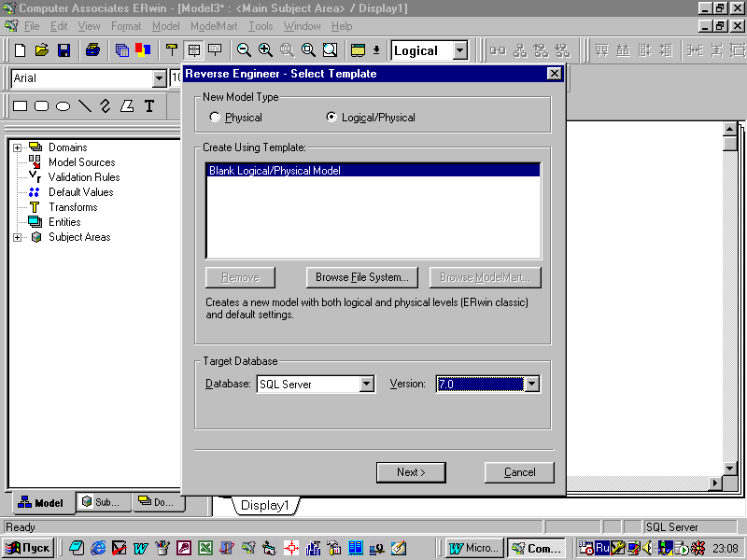Select Blank Logical/Physical Model template

pyautogui.click(x=373, y=171)
